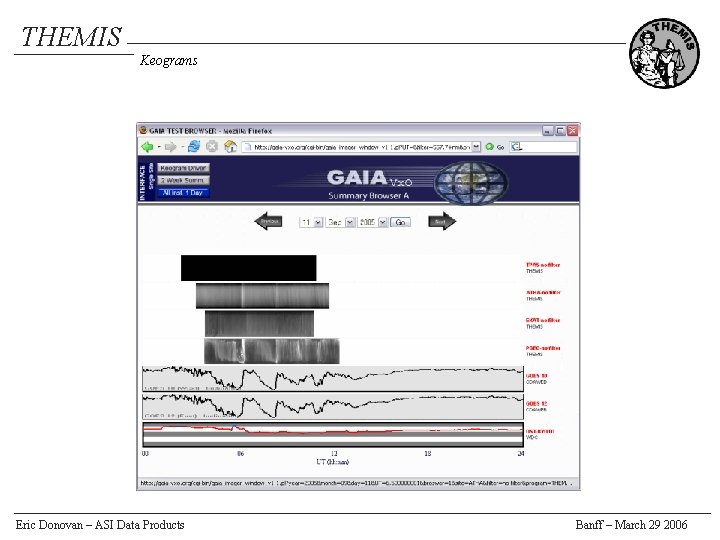This screenshot has width=720, height=540.
Task: Click the page icon inside the address bar
Action: (x=248, y=147)
